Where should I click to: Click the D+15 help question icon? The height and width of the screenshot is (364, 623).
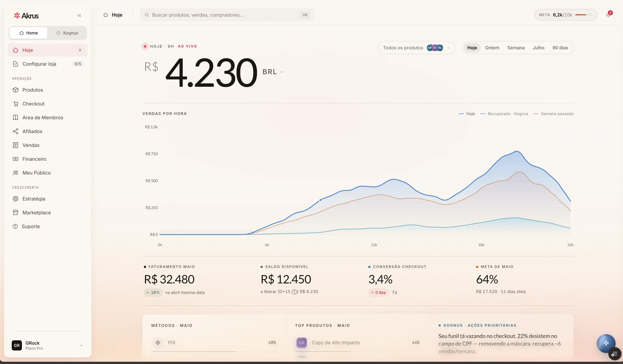tap(294, 292)
